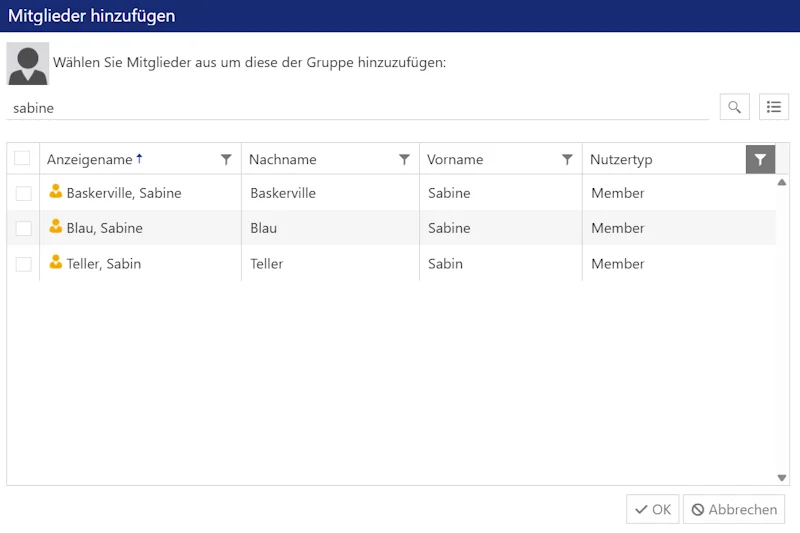Confirm with the OK button
This screenshot has height=533, width=800.
[653, 509]
